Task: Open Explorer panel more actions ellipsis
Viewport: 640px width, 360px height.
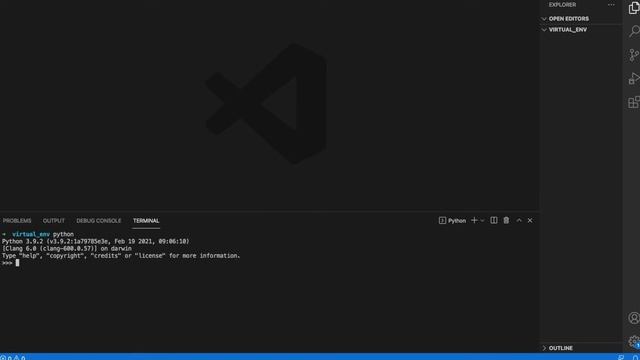Action: click(611, 5)
